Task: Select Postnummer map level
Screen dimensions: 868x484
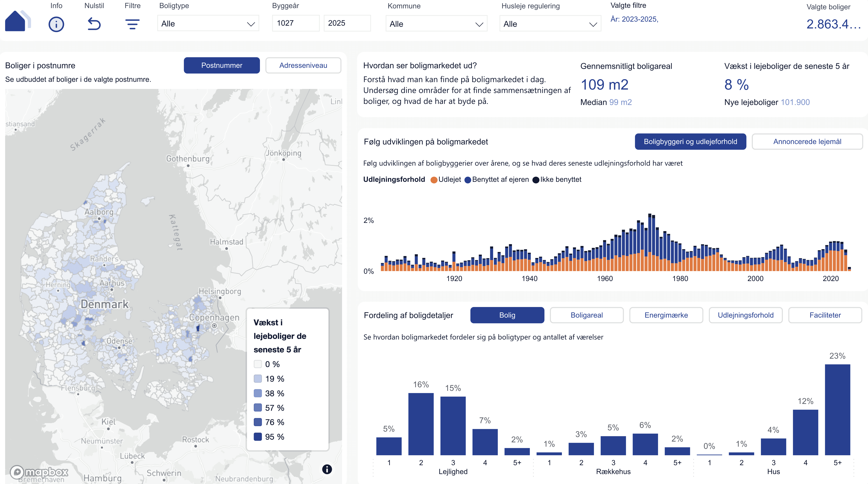Action: [222, 65]
